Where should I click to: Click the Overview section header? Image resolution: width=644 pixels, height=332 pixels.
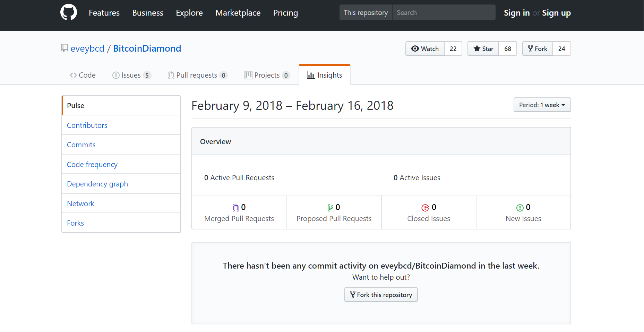point(381,141)
